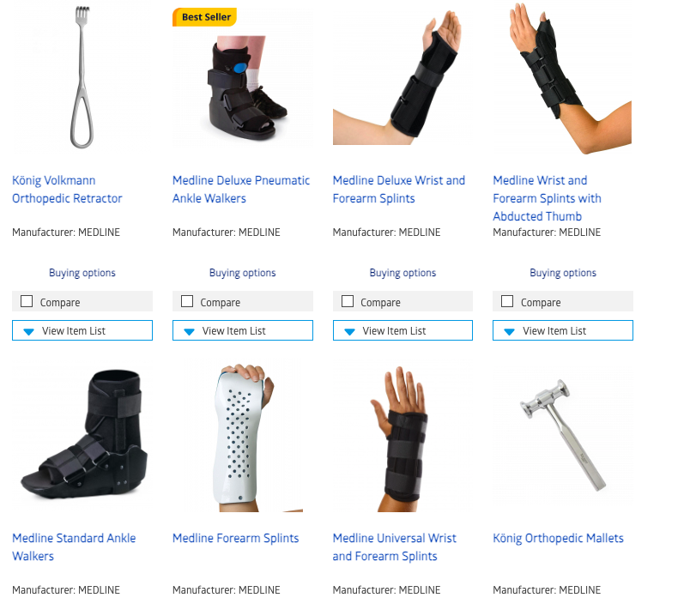Expand View Item List for Volkmann Retractor
Image resolution: width=690 pixels, height=616 pixels.
click(82, 330)
